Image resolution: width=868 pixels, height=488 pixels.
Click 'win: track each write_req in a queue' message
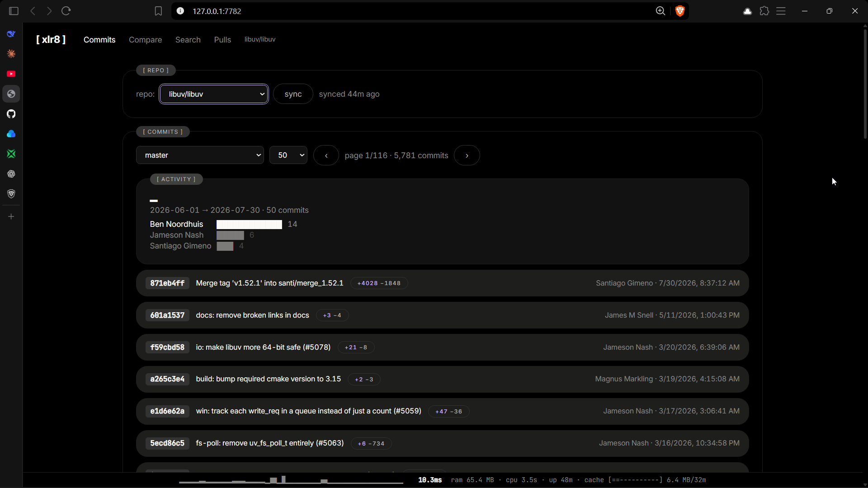[x=308, y=411]
